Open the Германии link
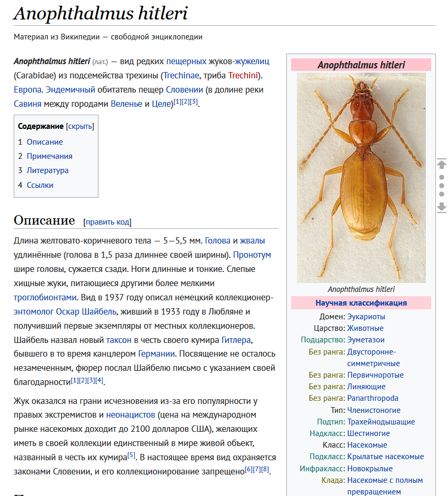 click(156, 353)
